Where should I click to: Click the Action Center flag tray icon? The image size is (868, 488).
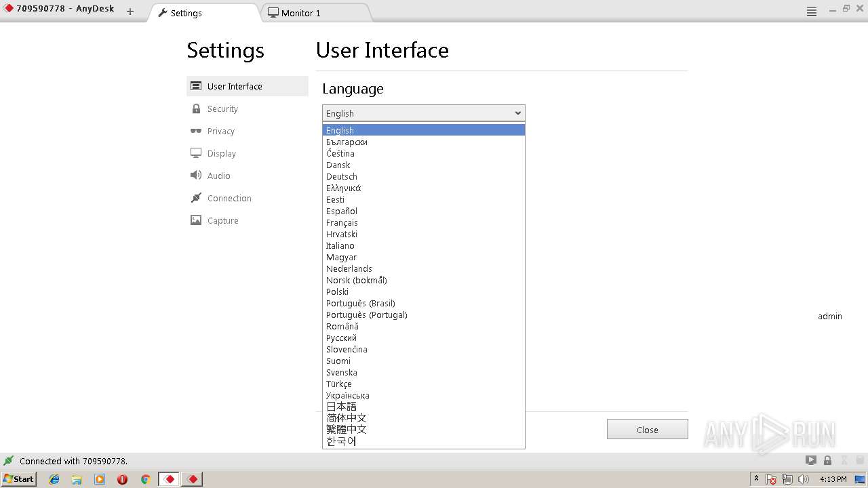point(771,479)
